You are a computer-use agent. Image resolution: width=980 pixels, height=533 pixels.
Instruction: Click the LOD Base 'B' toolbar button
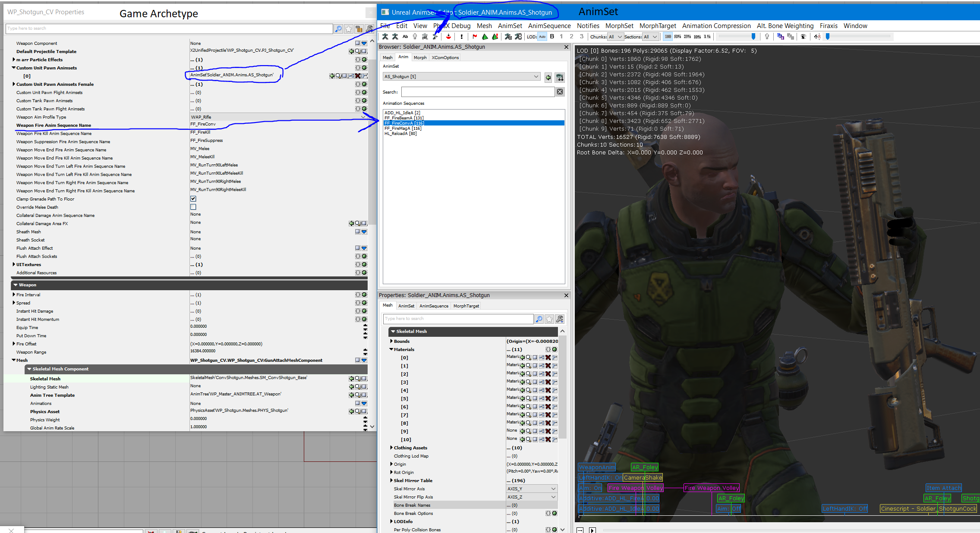pos(552,37)
